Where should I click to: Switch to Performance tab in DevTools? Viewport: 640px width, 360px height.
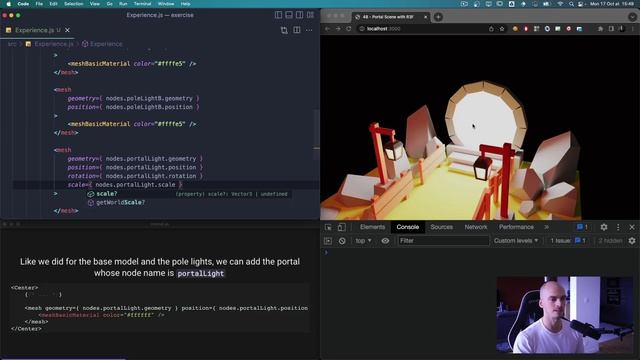pyautogui.click(x=516, y=227)
